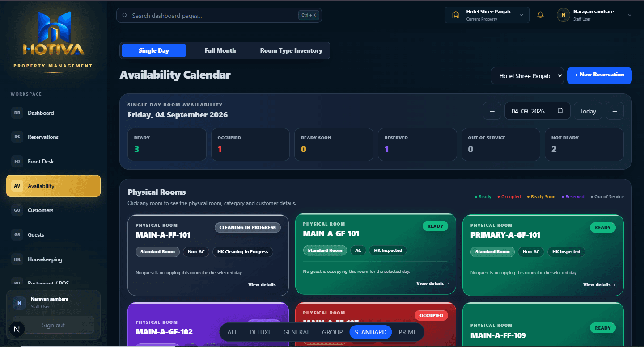
Task: View details for MAIN-A-GF-101
Action: click(x=433, y=284)
